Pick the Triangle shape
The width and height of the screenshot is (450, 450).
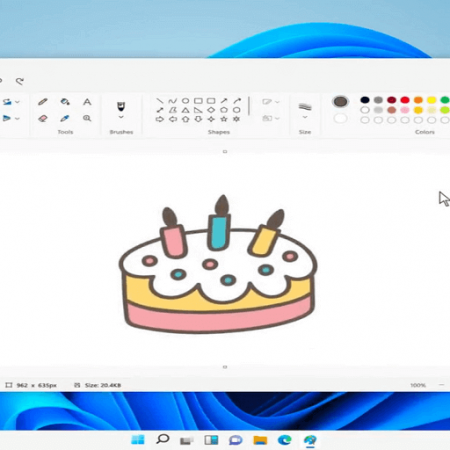[185, 110]
